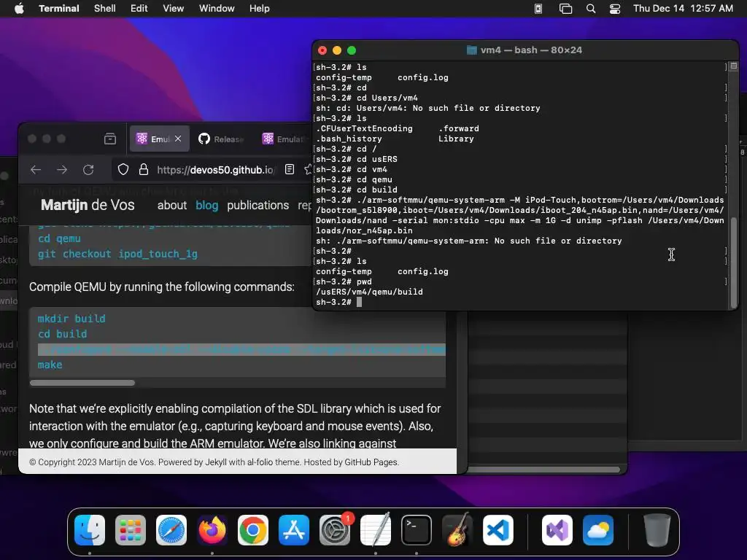747x560 pixels.
Task: Open the Apple menu
Action: point(19,9)
